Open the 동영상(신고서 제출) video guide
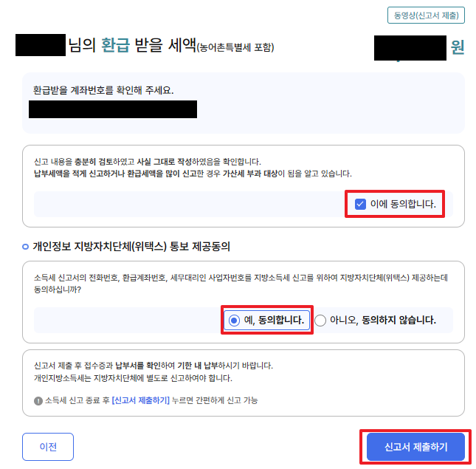This screenshot has width=476, height=469. (x=426, y=16)
